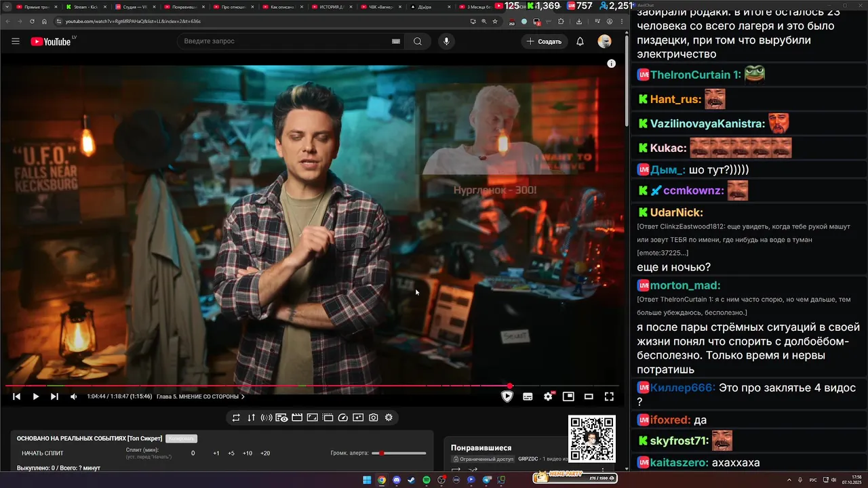Skip to the previous video
The height and width of the screenshot is (488, 868).
pyautogui.click(x=17, y=396)
